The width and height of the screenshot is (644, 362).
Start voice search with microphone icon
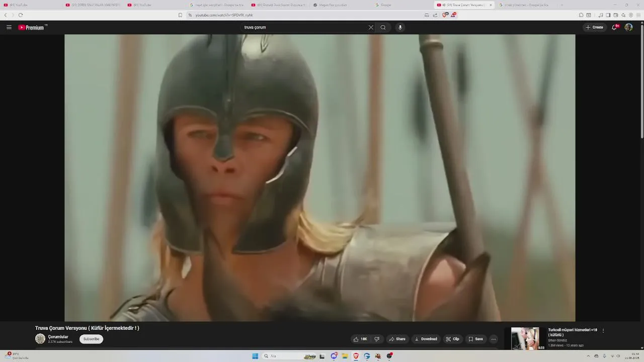[400, 27]
